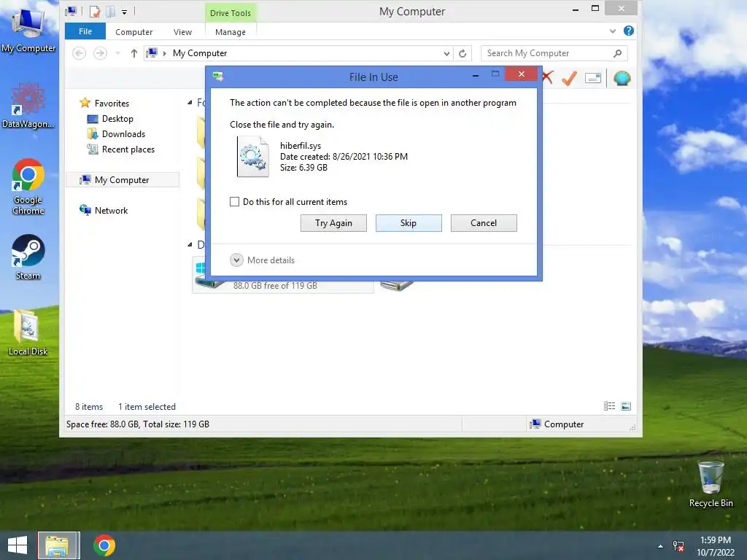Click 'Space free: 88.0 GB, Total size: 119 GB' text
The height and width of the screenshot is (560, 747).
[x=138, y=424]
